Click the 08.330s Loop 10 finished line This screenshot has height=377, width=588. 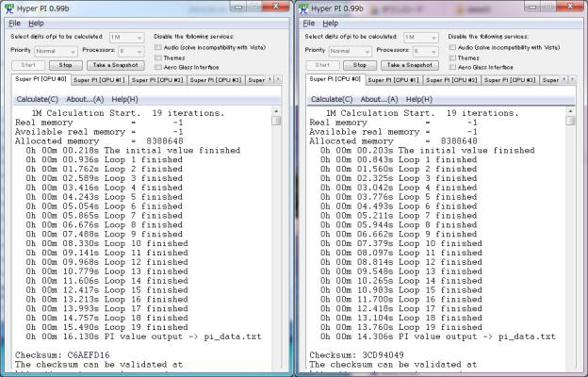[106, 243]
